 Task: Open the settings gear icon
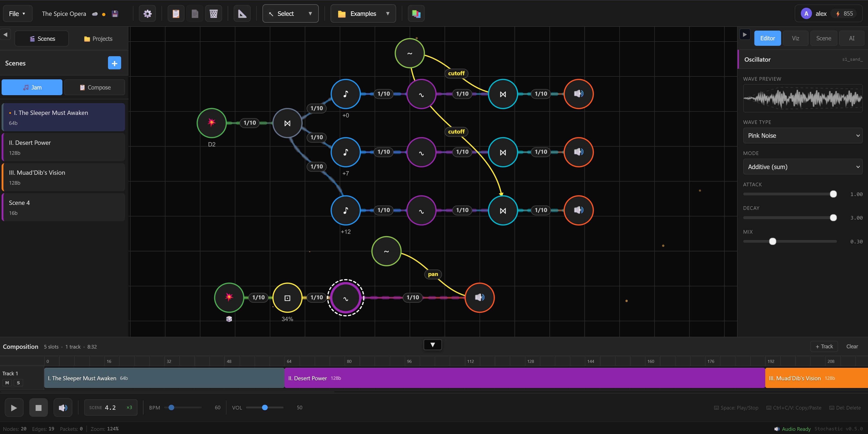tap(147, 13)
